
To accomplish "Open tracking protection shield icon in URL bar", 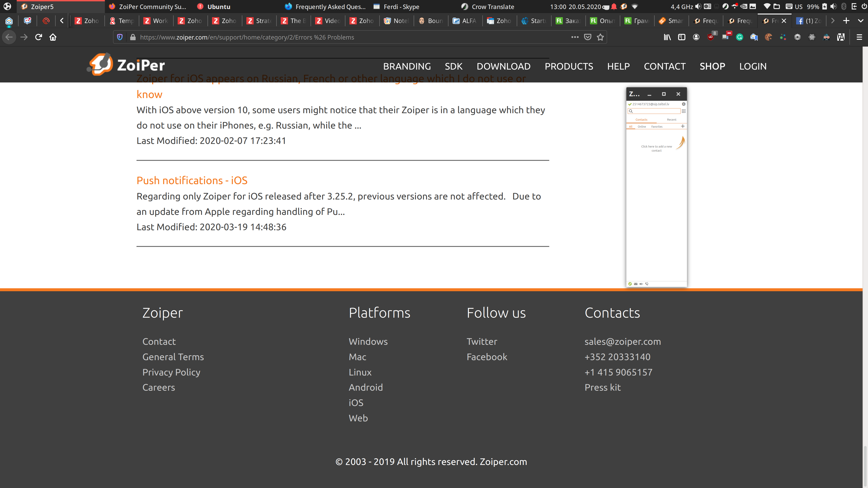I will point(119,37).
